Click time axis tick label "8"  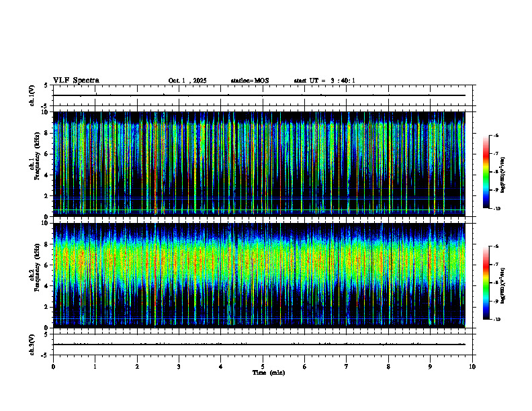[x=388, y=367]
